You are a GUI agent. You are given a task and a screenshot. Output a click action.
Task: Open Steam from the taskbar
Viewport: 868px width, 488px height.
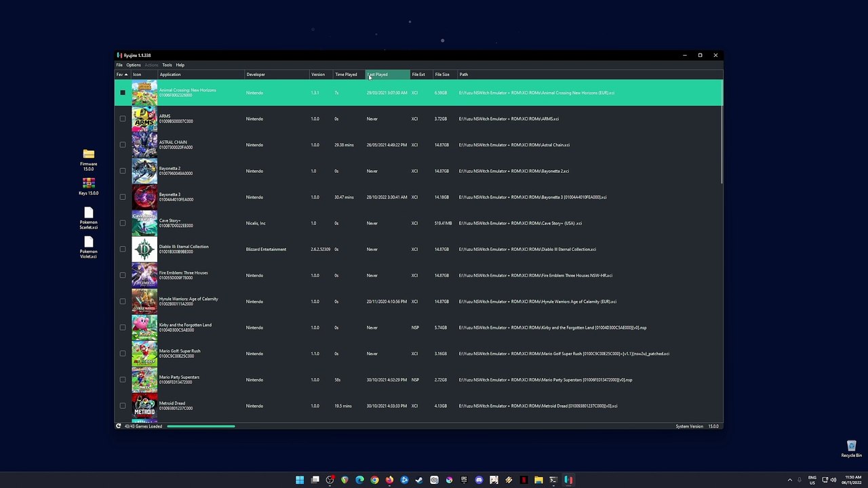coord(419,480)
